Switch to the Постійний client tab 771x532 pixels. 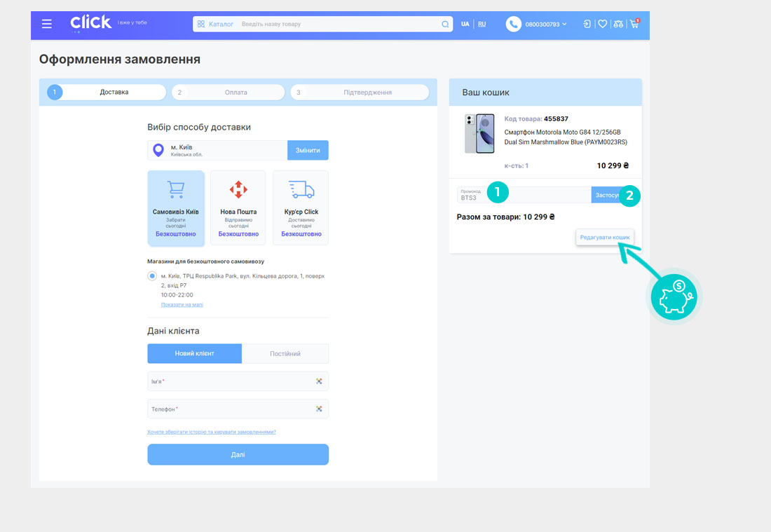[285, 353]
